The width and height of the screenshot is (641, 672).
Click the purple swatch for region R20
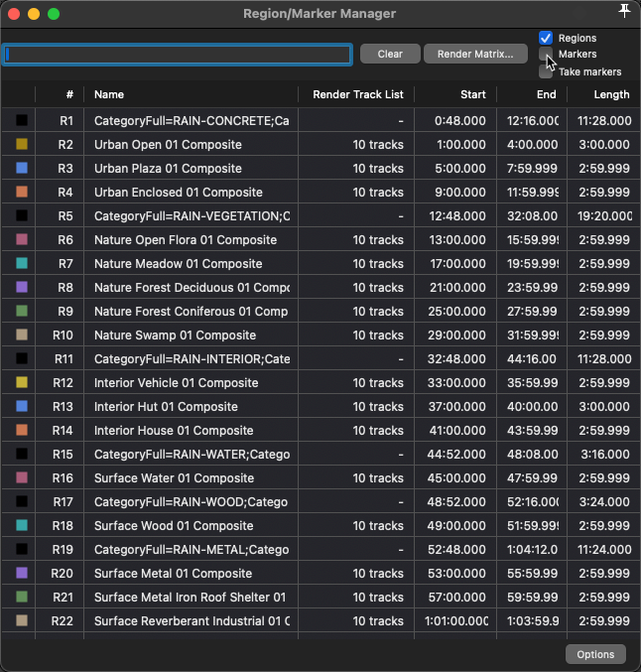click(22, 574)
